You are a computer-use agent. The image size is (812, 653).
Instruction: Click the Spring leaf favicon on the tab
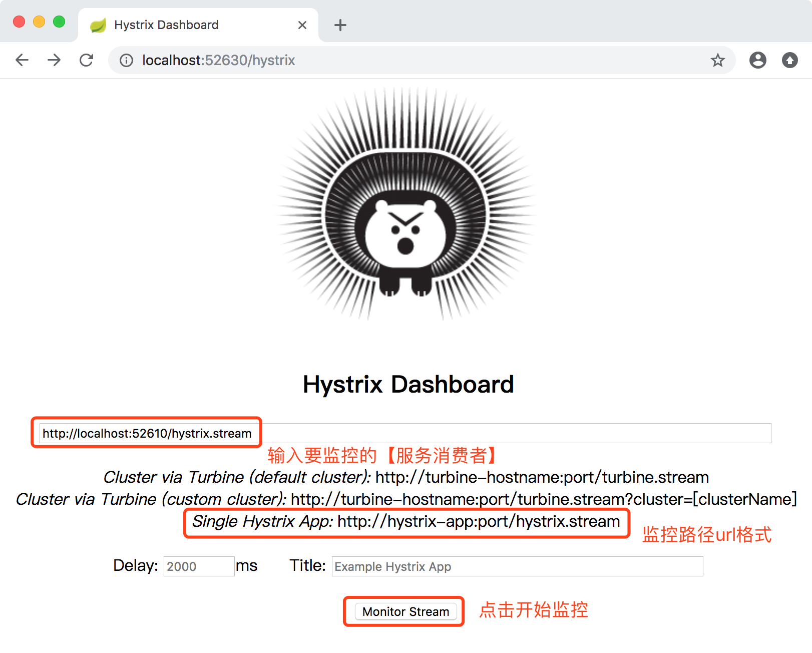coord(98,25)
